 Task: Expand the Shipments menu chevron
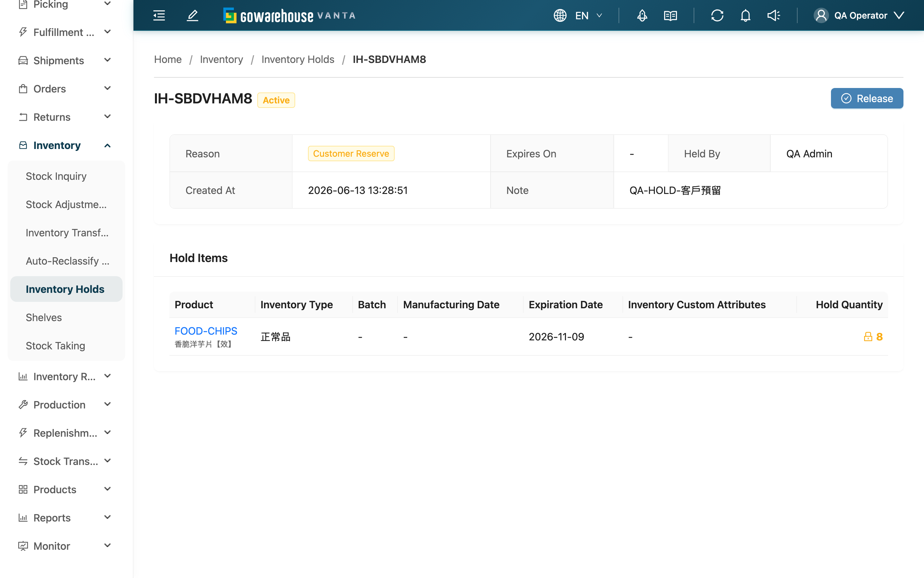[107, 60]
